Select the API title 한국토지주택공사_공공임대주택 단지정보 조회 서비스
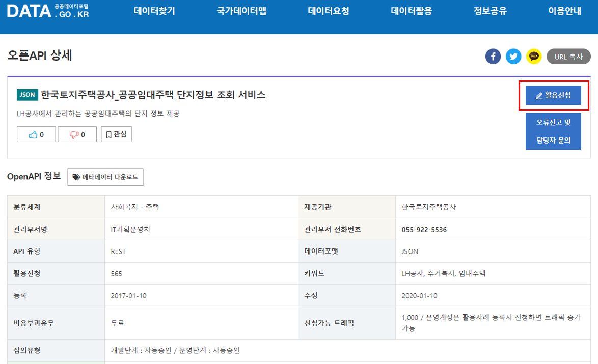The width and height of the screenshot is (598, 364). [x=153, y=95]
